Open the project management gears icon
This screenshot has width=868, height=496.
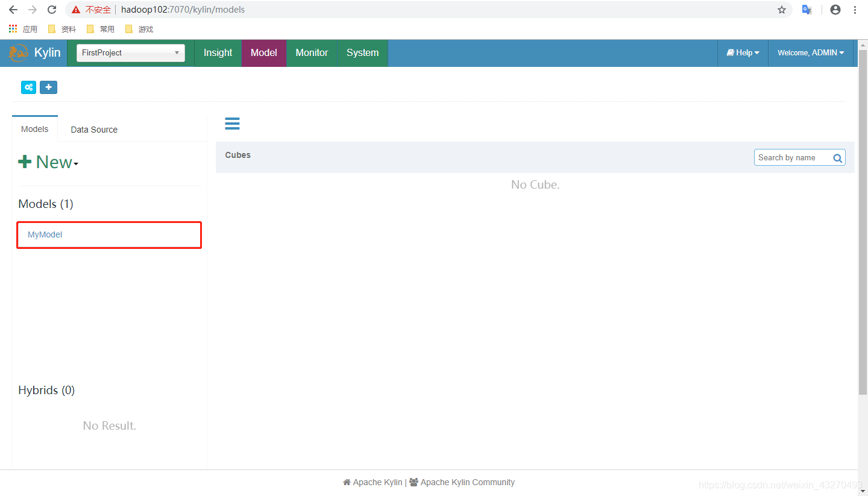click(x=28, y=87)
